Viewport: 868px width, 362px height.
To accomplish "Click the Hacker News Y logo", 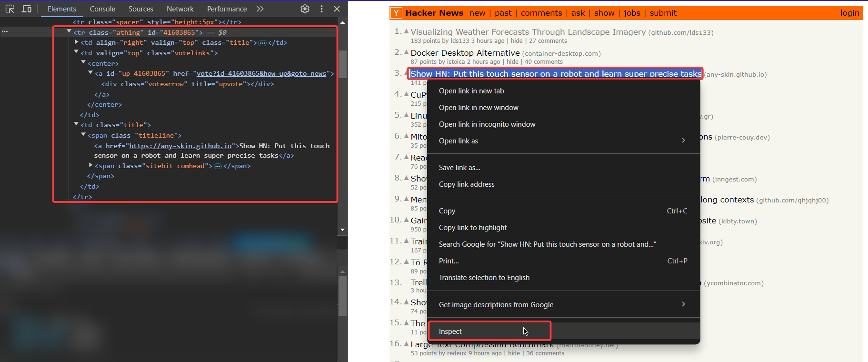I will (396, 13).
